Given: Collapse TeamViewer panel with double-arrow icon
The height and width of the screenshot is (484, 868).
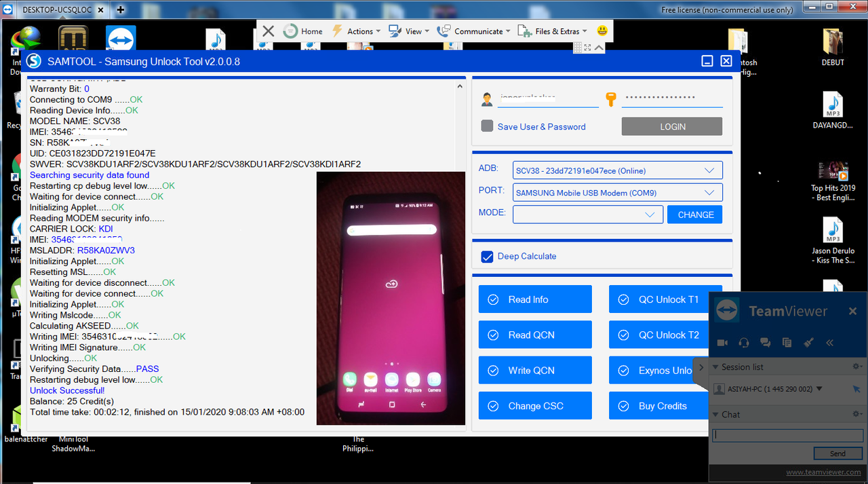Looking at the screenshot, I should point(829,343).
